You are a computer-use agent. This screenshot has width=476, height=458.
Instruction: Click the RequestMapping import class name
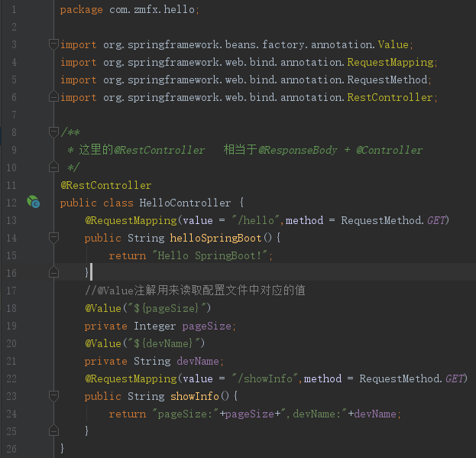pyautogui.click(x=390, y=62)
